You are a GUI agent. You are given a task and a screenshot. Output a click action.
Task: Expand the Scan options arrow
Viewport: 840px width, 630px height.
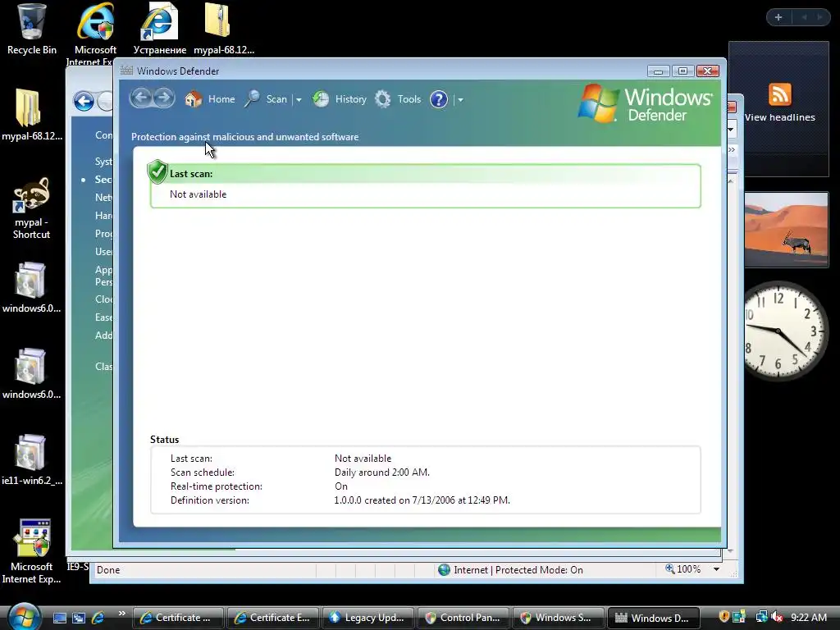coord(299,99)
